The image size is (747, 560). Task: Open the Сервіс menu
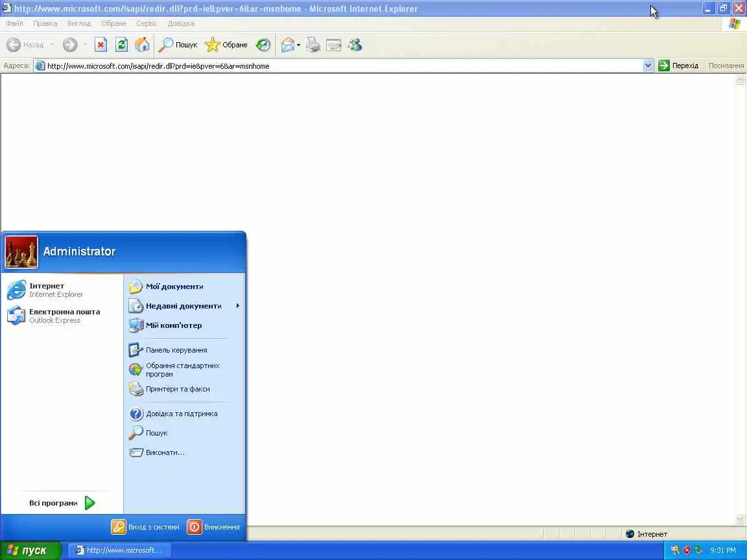point(147,23)
